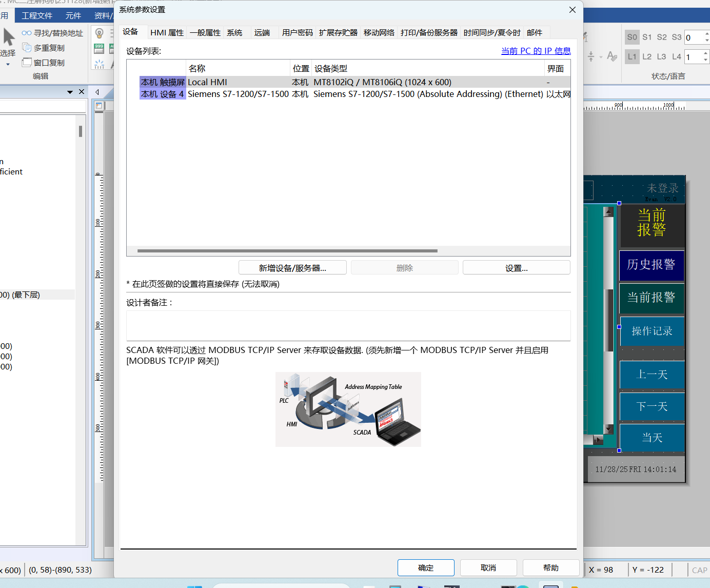Switch to the HMI 属性 tab
This screenshot has width=710, height=588.
(167, 32)
